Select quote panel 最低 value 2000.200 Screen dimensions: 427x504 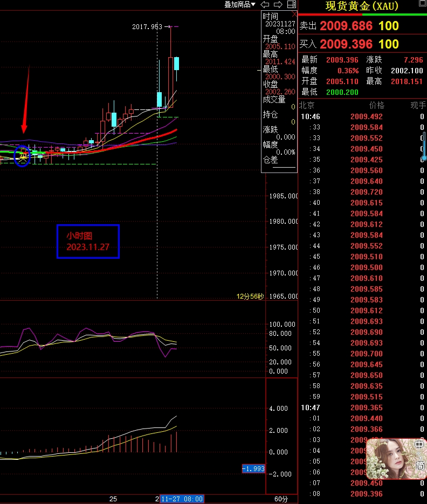pos(342,92)
